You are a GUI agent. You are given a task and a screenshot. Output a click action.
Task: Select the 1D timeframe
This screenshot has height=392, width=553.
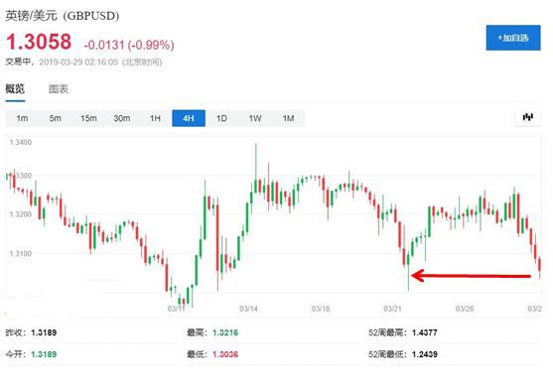pos(221,118)
